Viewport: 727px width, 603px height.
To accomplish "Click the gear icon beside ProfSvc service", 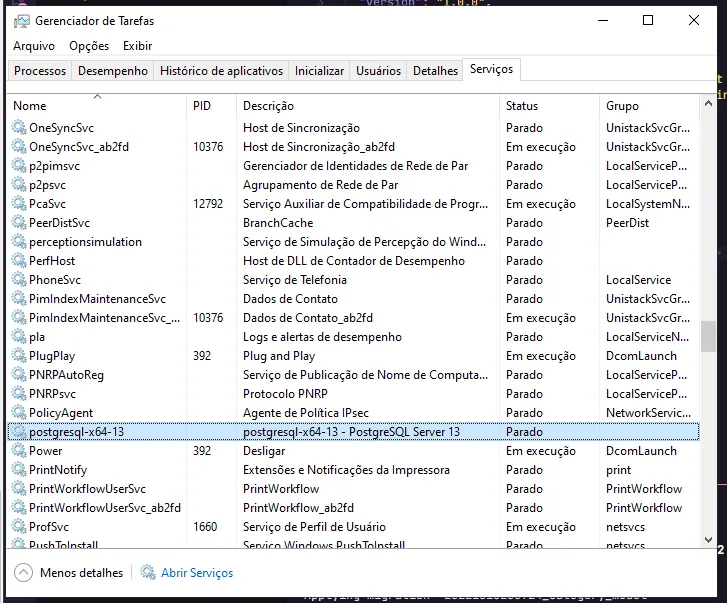I will click(18, 527).
